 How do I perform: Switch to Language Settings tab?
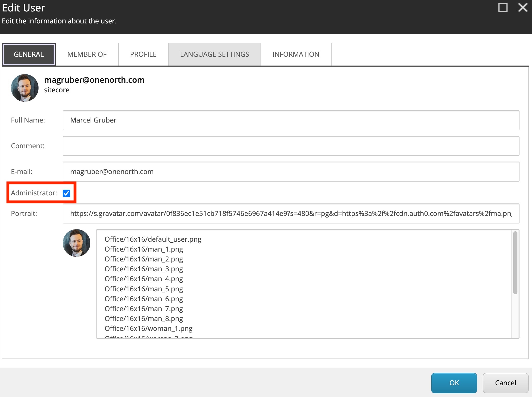[214, 54]
